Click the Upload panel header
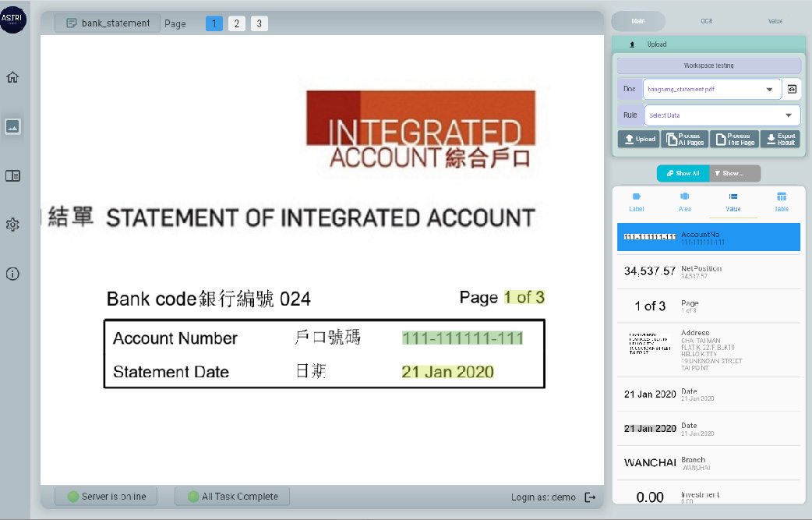812x520 pixels. (x=708, y=44)
